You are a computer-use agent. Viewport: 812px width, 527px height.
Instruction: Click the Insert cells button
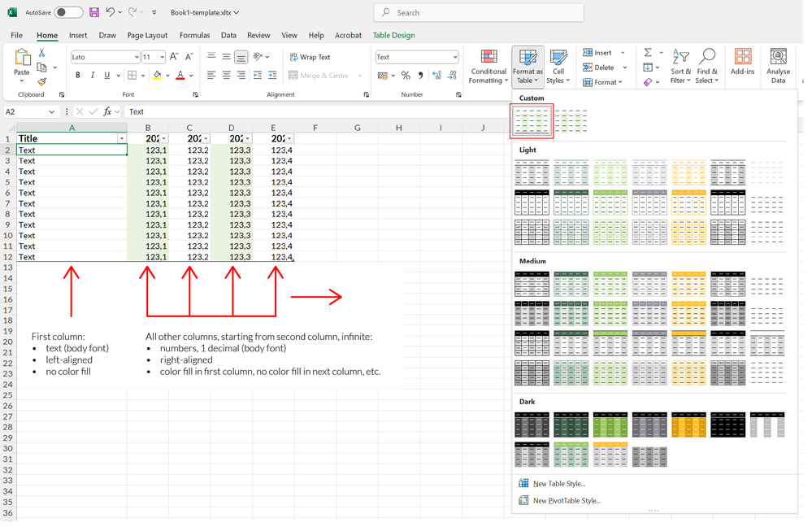tap(604, 52)
